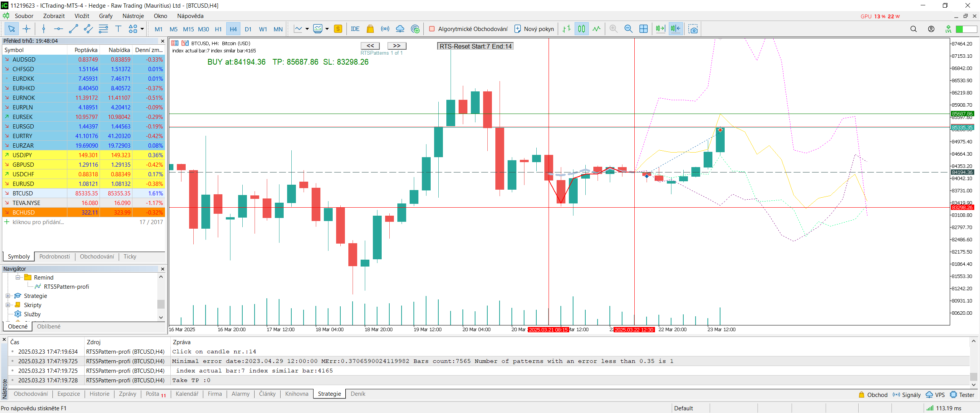Open the Signals broadcast icon
The height and width of the screenshot is (413, 980).
tap(385, 29)
